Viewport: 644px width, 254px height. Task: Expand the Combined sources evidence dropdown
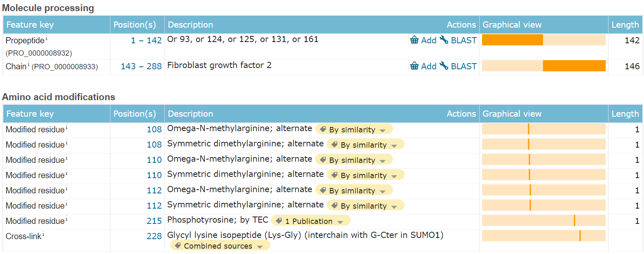260,247
